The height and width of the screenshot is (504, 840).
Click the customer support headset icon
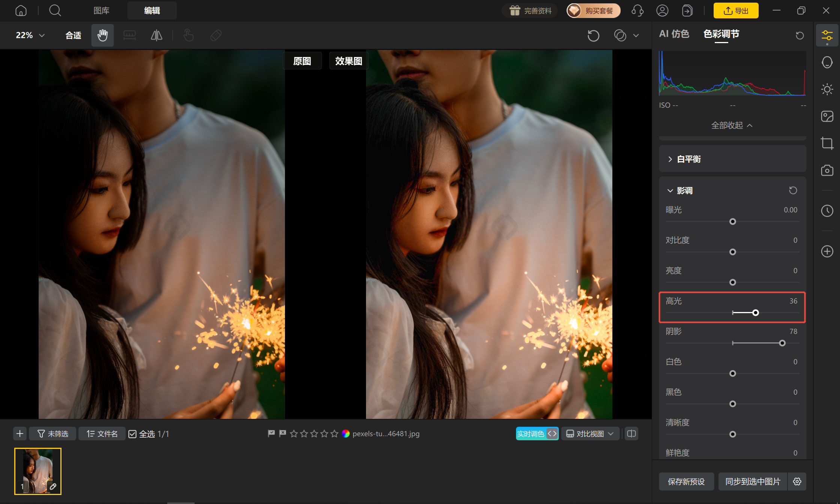(637, 10)
